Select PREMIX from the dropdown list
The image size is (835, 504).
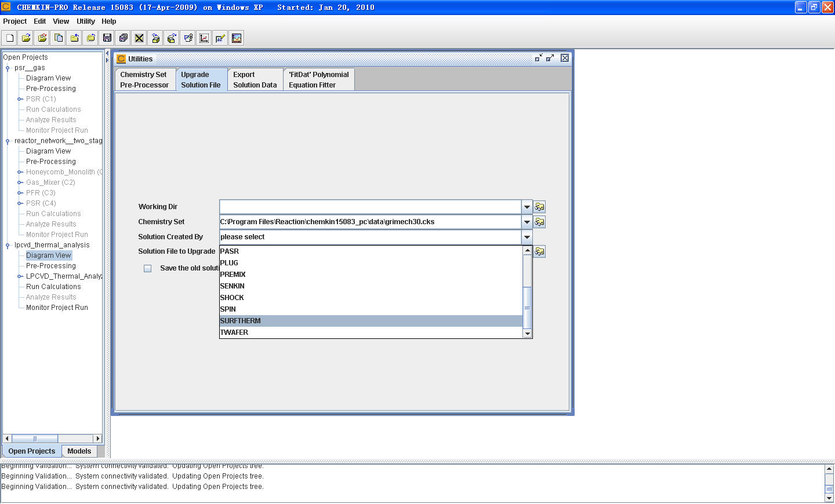[371, 275]
